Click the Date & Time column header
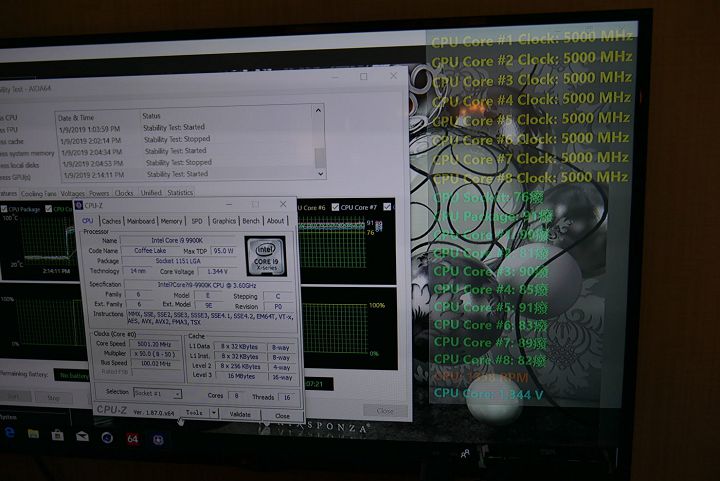The width and height of the screenshot is (720, 481). pos(76,117)
